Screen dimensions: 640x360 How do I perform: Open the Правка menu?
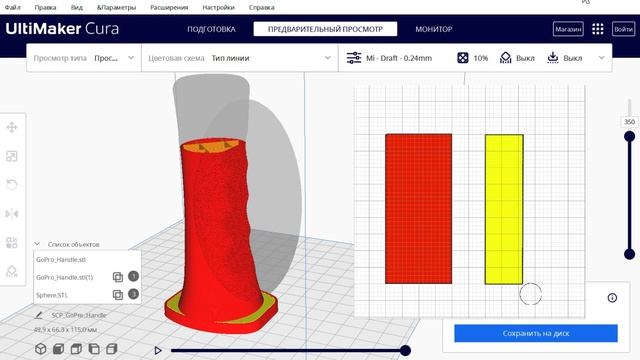tap(45, 7)
